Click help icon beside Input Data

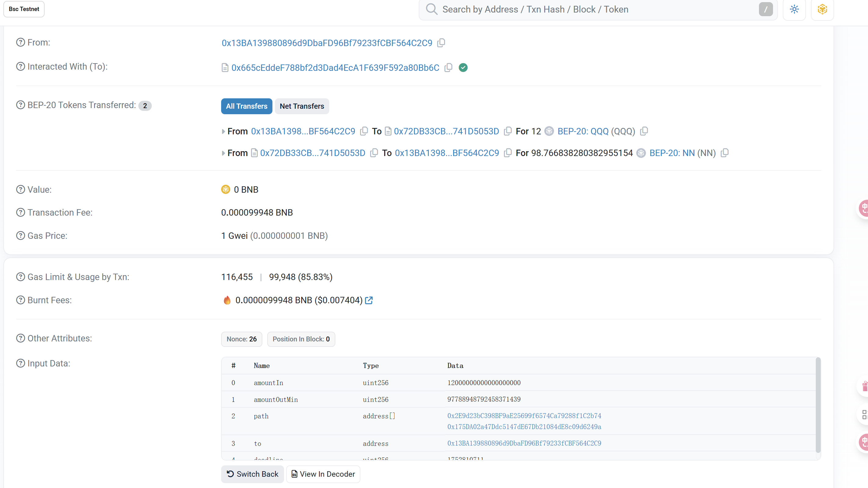[20, 363]
